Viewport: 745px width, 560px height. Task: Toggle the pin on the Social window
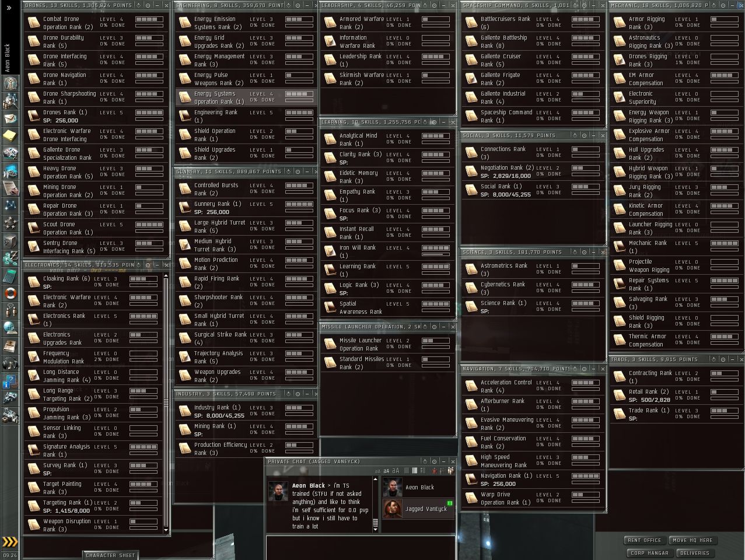point(584,135)
